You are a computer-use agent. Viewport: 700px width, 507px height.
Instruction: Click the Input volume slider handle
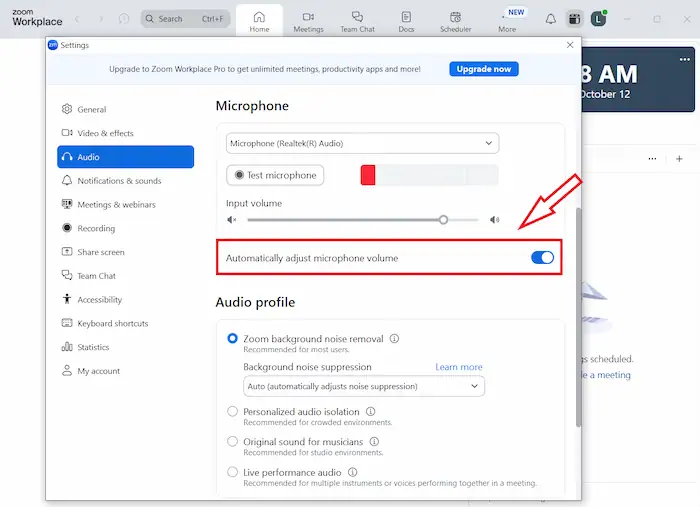(x=443, y=220)
